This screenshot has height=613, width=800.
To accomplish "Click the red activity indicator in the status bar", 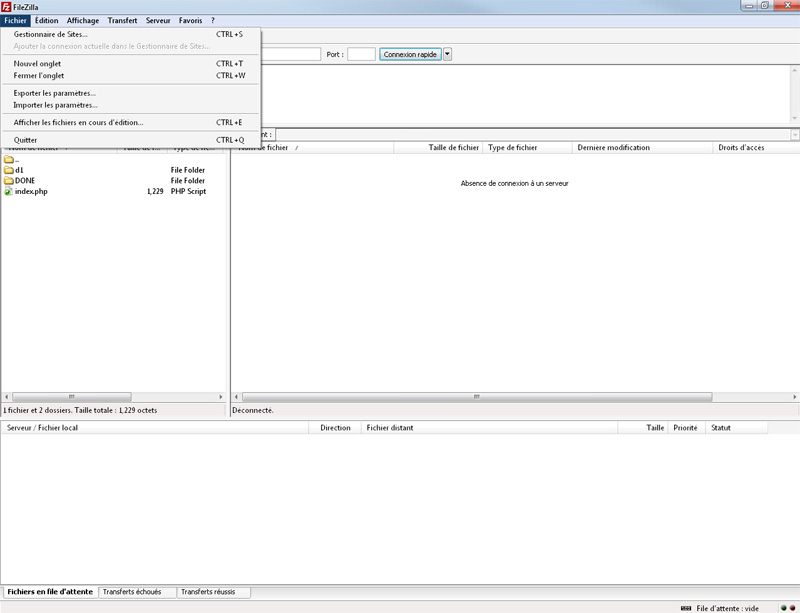I will coord(792,608).
